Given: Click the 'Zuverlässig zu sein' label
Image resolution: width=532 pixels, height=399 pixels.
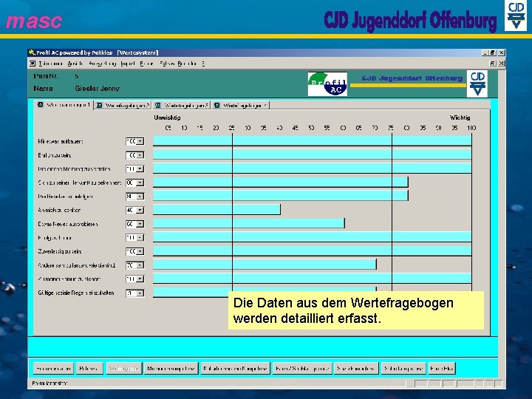Looking at the screenshot, I should pyautogui.click(x=60, y=251).
